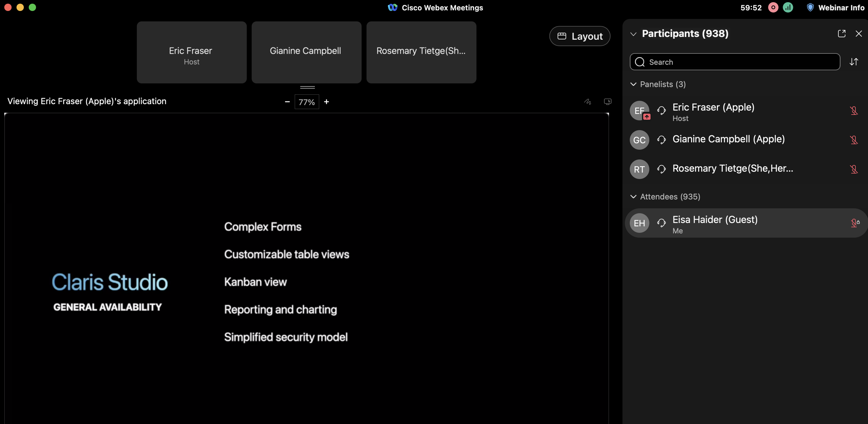Toggle Eisa Haider's muted microphone
The height and width of the screenshot is (424, 868).
coord(854,223)
